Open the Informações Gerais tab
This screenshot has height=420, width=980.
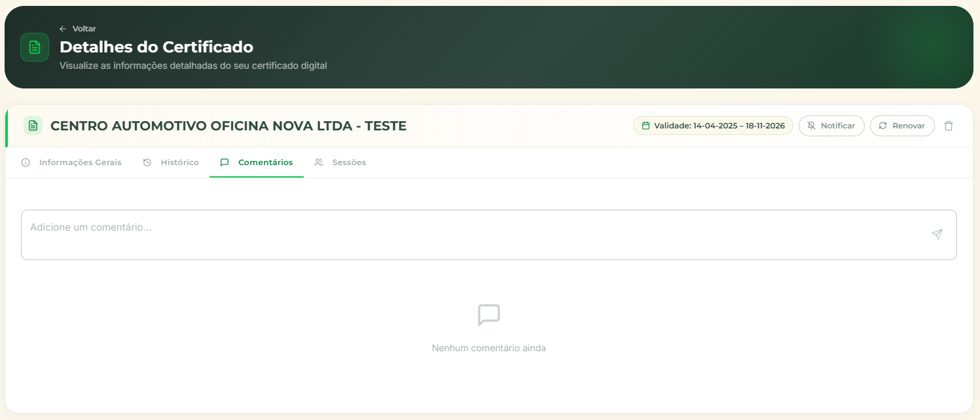point(71,162)
